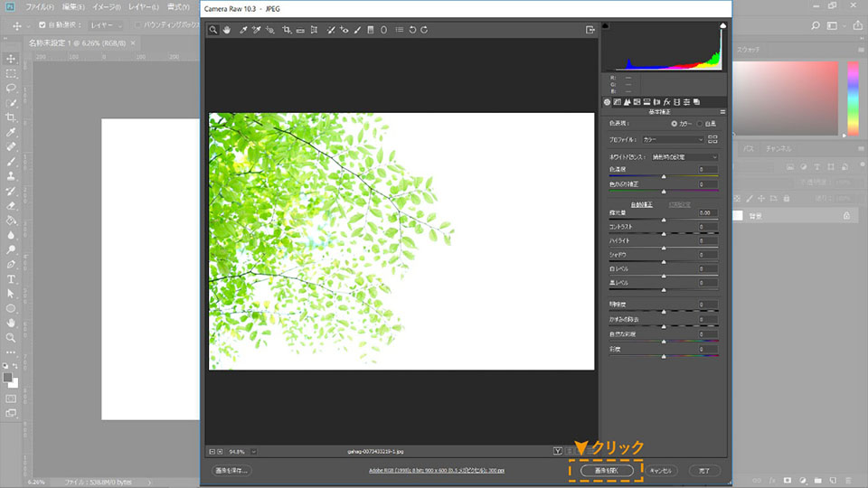Open workflow options link Adobe RGB
868x488 pixels.
[437, 470]
